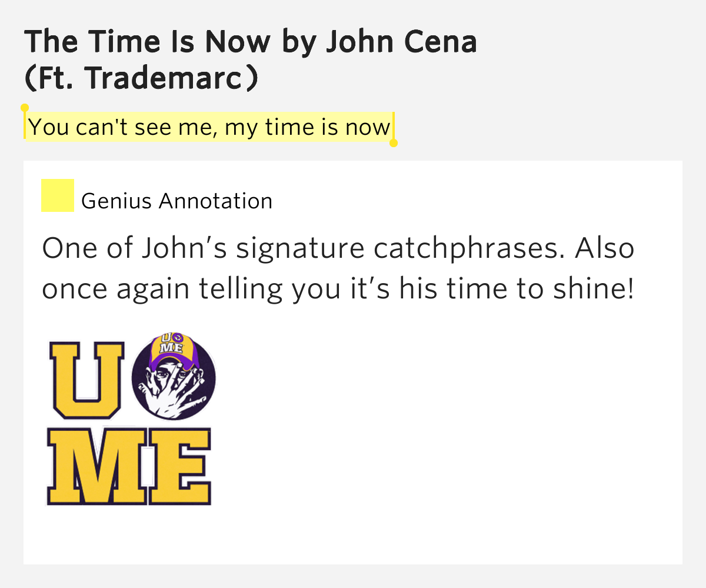The height and width of the screenshot is (588, 706).
Task: Click the end selection handle dot
Action: point(394,143)
